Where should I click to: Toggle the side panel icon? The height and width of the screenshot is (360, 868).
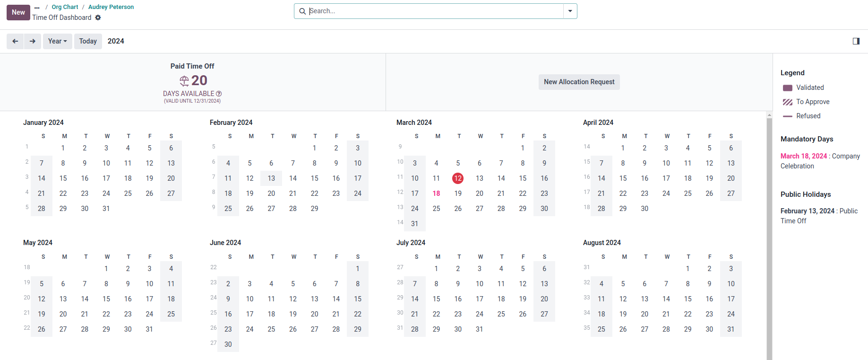(856, 41)
